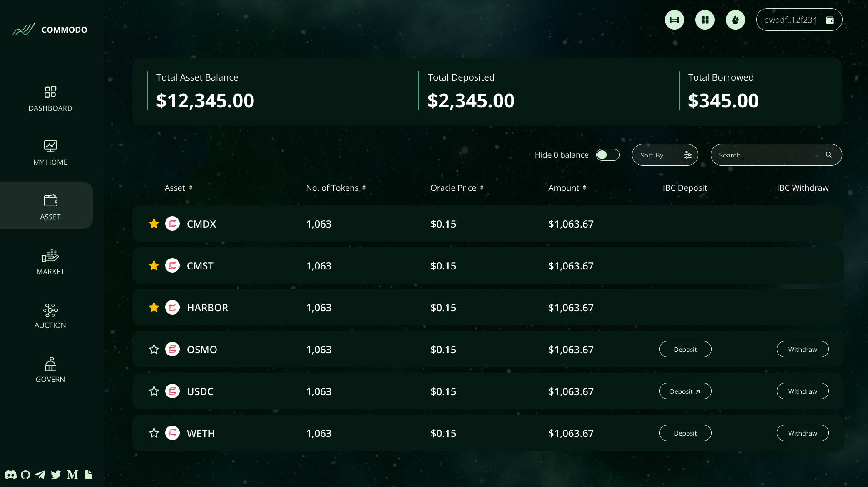Click Withdraw button for WETH
Viewport: 868px width, 487px height.
(802, 433)
